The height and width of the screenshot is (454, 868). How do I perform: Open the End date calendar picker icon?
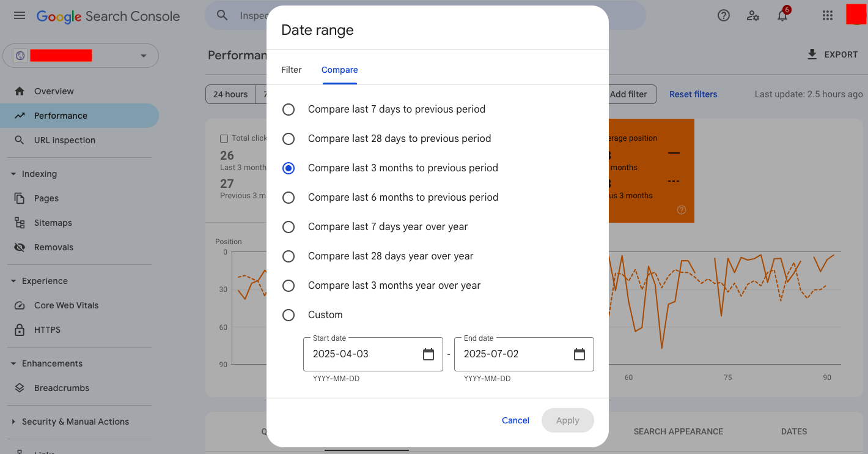[579, 354]
